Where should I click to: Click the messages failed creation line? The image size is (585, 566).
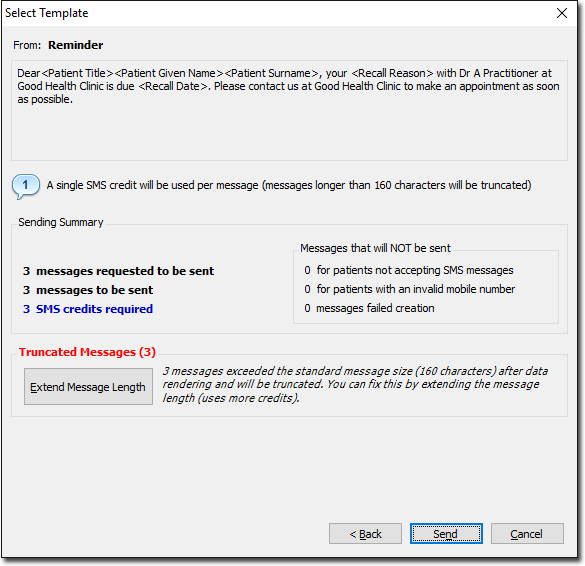pyautogui.click(x=369, y=308)
